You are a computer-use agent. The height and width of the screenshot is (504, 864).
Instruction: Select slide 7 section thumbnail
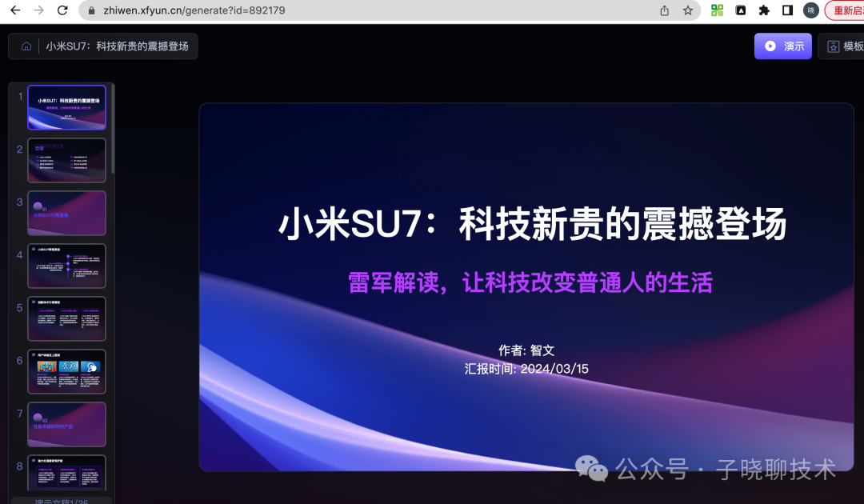click(x=66, y=424)
